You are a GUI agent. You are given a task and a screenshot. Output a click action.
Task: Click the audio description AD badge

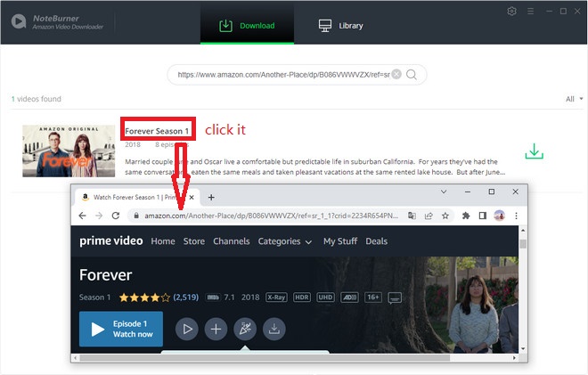349,298
